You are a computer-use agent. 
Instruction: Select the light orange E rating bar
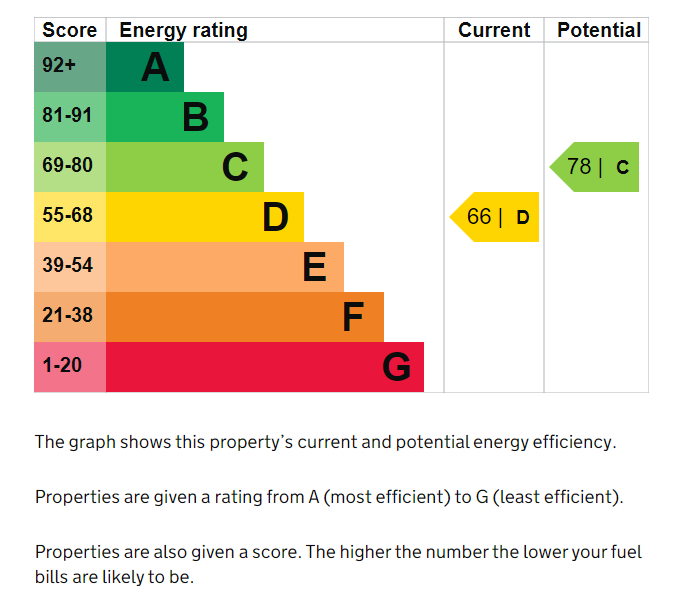click(x=225, y=267)
